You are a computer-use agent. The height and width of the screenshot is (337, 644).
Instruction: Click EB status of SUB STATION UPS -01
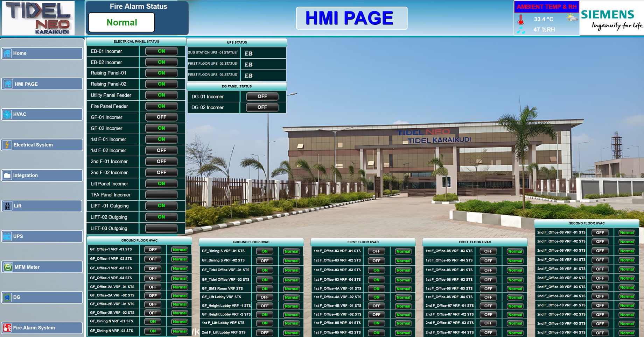point(248,53)
